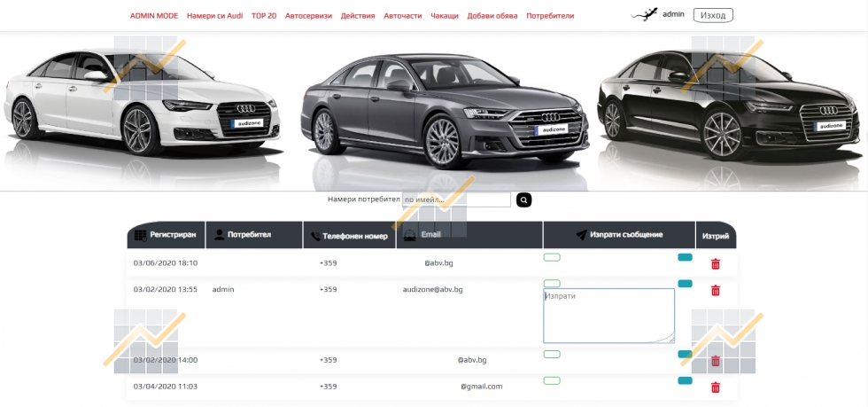The image size is (868, 407).
Task: Log out with the Изход button
Action: pos(713,16)
